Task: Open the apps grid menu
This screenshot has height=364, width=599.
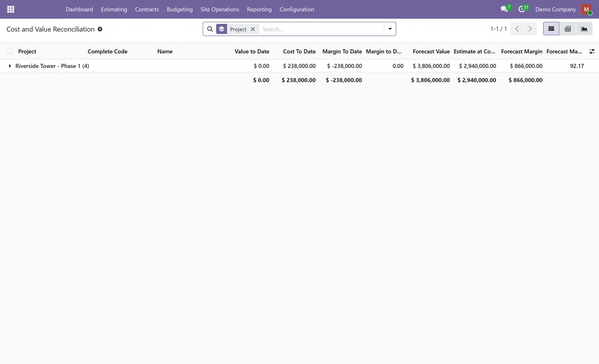Action: point(11,9)
